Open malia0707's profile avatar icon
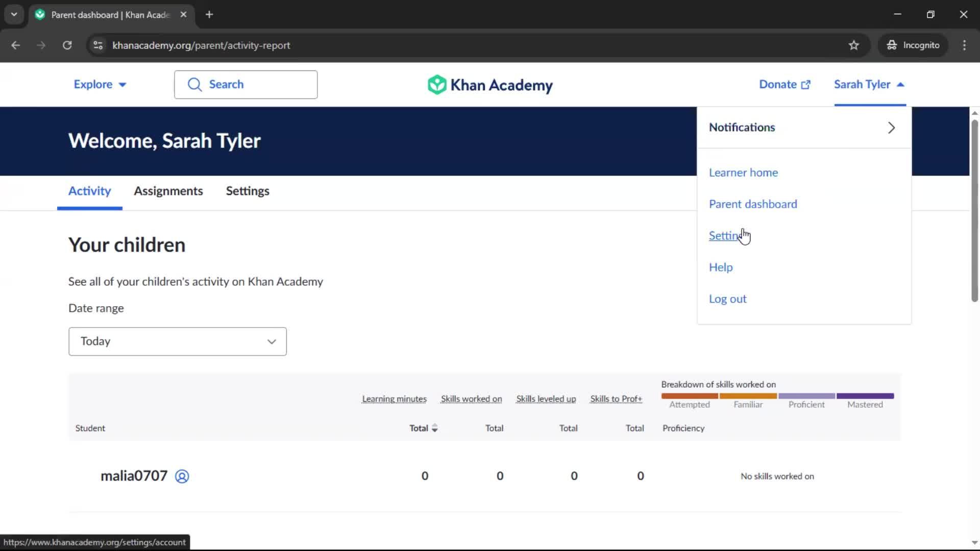 (182, 476)
